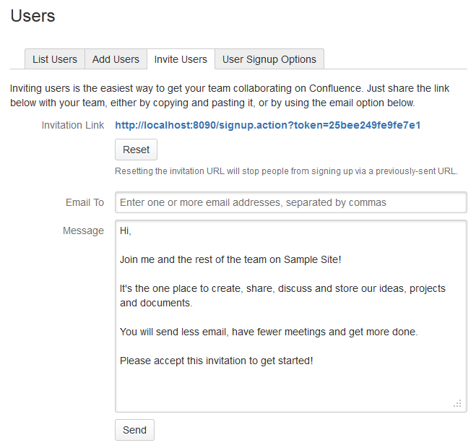The width and height of the screenshot is (476, 448).
Task: Click the 'You will send less email' line
Action: (269, 332)
